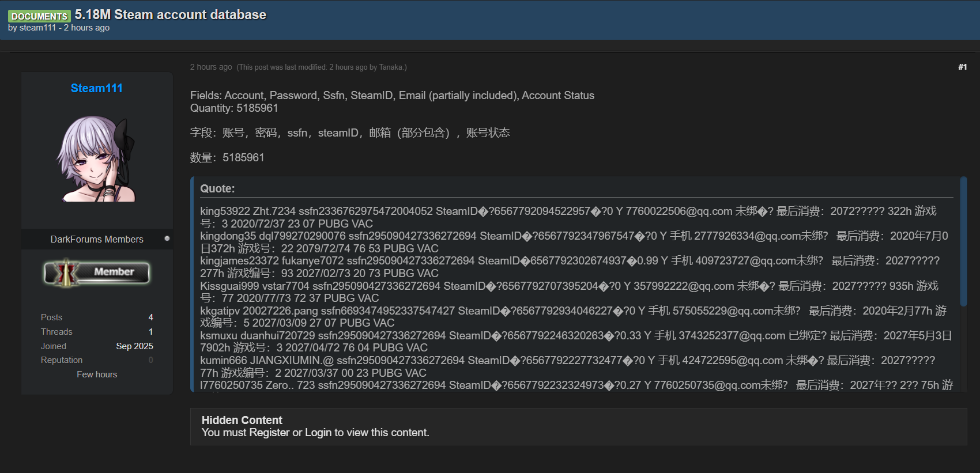Click the Reputation value 0
Screen dimensions: 980x473
[x=151, y=360]
